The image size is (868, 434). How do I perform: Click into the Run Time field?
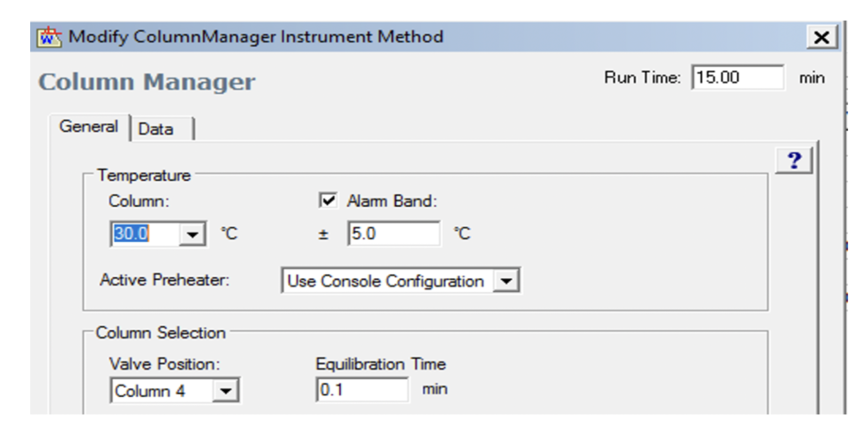point(737,78)
